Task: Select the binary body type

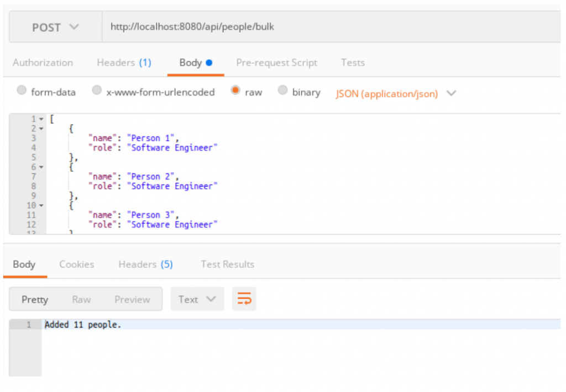Action: [282, 92]
